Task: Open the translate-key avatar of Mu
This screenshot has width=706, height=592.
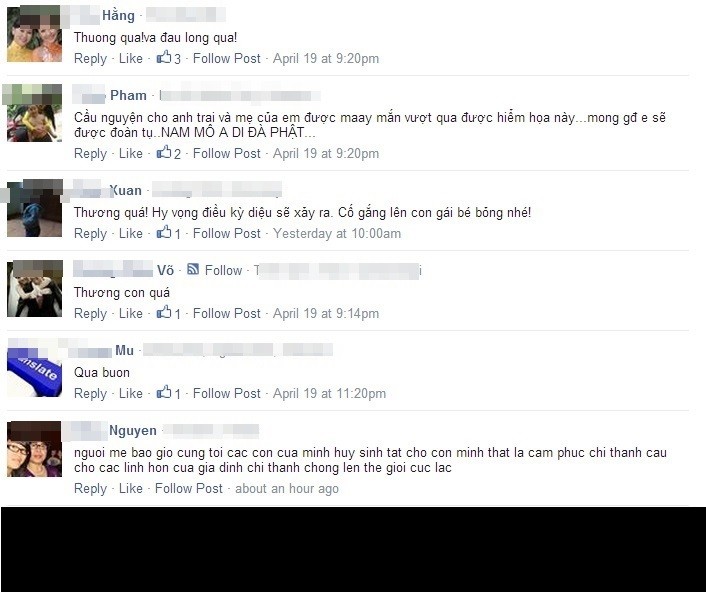Action: (x=34, y=370)
